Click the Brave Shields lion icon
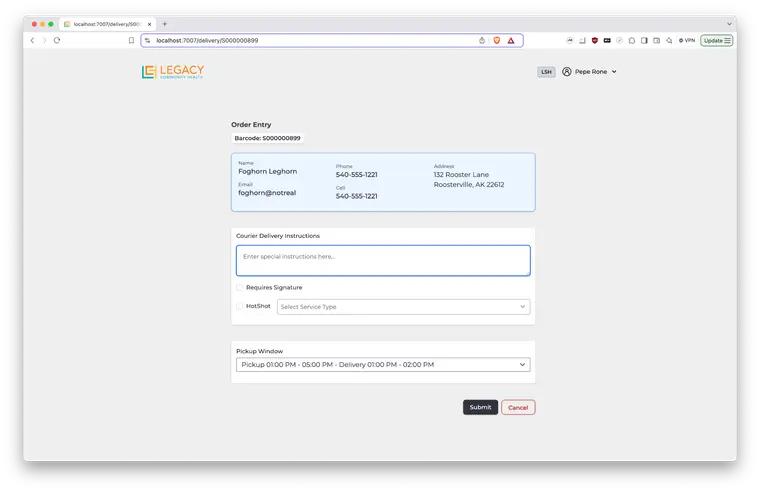 pos(496,40)
